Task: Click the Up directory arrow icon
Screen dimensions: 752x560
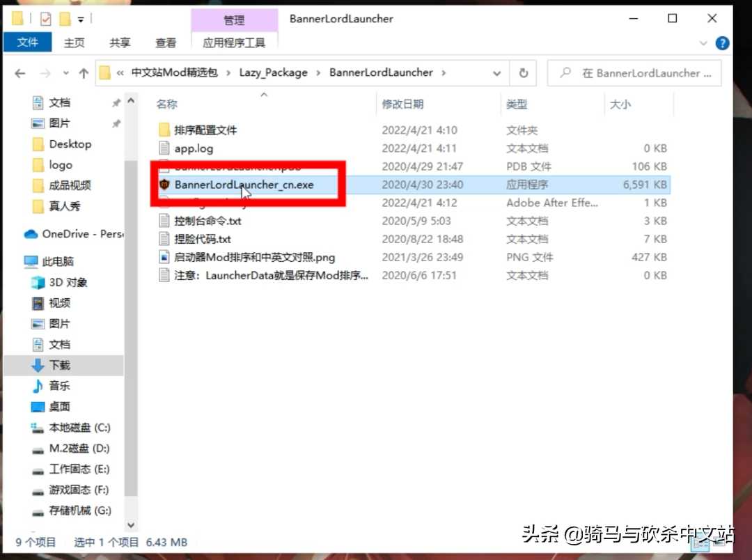Action: [x=84, y=73]
